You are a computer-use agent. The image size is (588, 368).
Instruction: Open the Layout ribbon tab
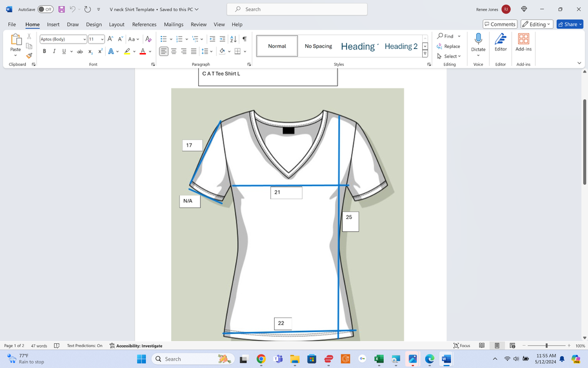116,25
